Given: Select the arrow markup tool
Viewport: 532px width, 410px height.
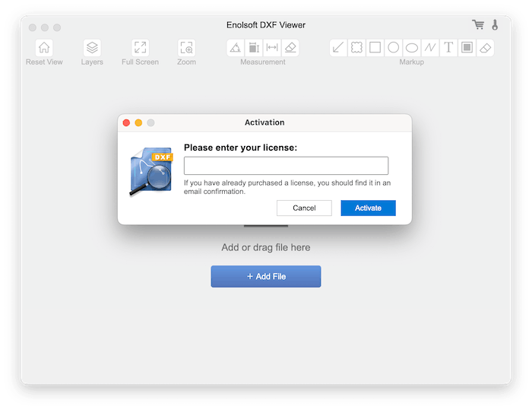Looking at the screenshot, I should (338, 48).
